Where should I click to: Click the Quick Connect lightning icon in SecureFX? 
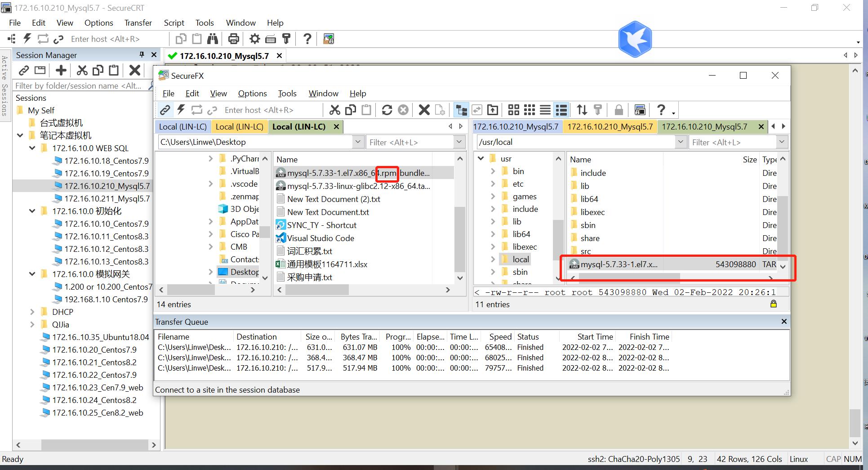click(x=181, y=110)
